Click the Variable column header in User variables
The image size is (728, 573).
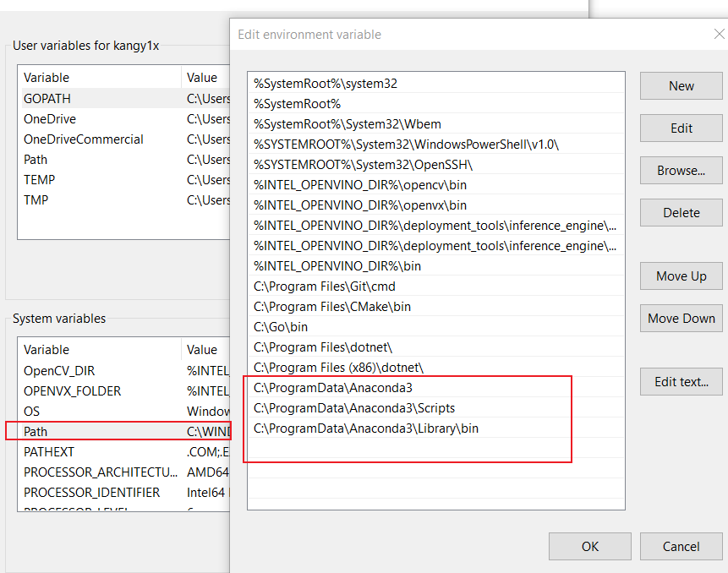[100, 78]
